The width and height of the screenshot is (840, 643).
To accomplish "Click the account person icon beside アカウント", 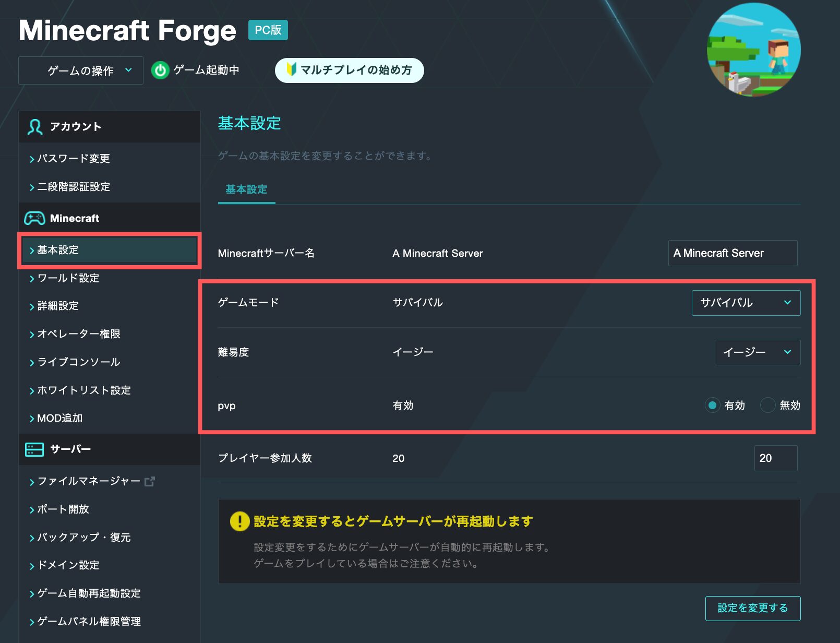I will pos(35,127).
